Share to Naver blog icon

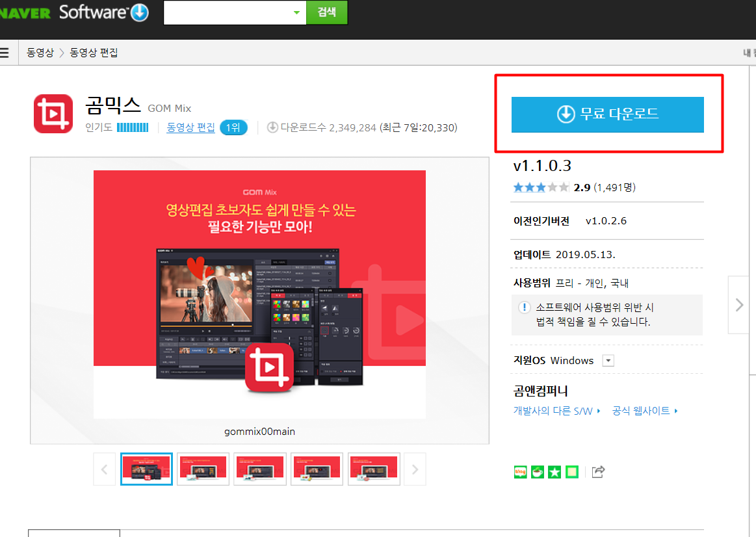[x=520, y=472]
